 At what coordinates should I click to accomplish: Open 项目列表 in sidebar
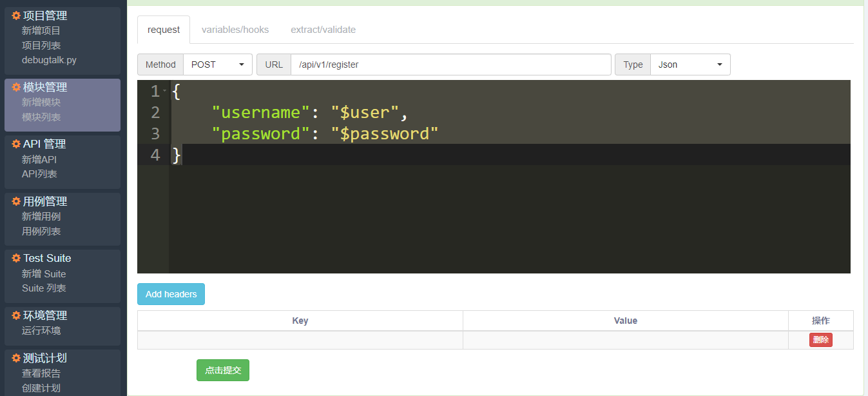[41, 45]
